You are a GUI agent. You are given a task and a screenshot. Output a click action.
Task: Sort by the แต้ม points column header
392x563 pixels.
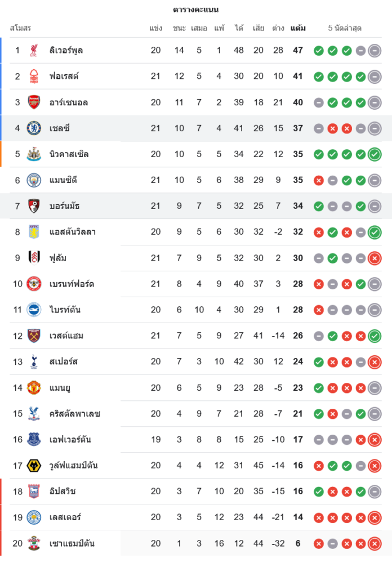(298, 28)
